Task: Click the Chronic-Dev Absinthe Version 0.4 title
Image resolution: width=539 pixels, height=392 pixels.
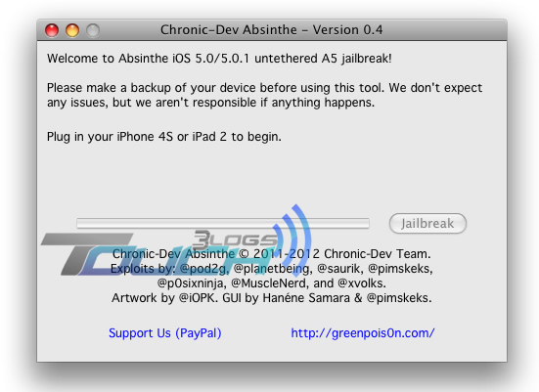Action: tap(272, 30)
